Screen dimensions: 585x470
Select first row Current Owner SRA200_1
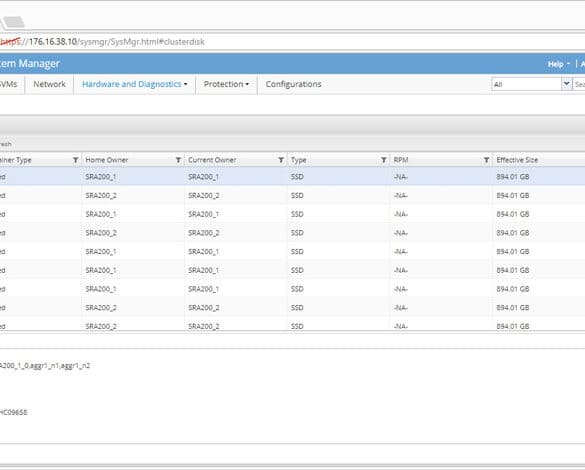click(x=203, y=177)
